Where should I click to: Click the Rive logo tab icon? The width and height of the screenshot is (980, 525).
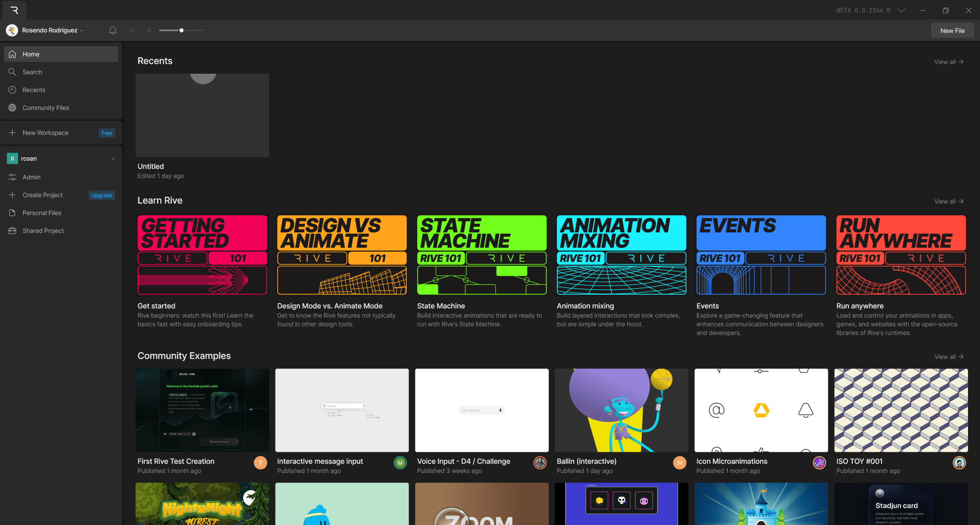pyautogui.click(x=14, y=10)
